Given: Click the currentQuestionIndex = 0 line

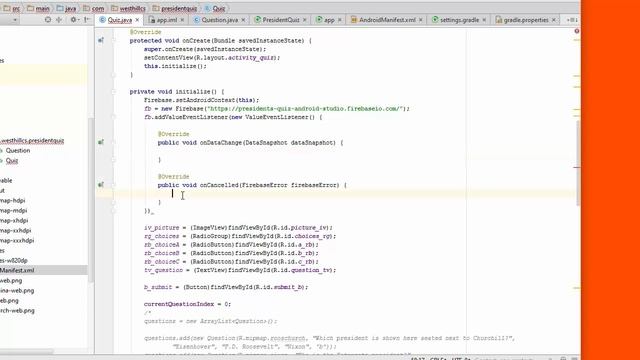Looking at the screenshot, I should (187, 304).
